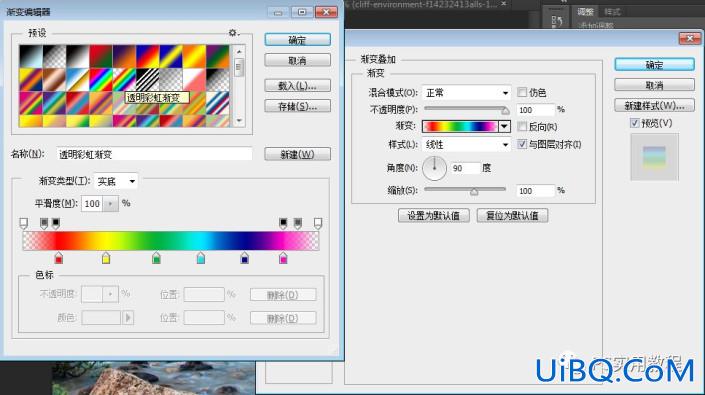The width and height of the screenshot is (705, 395).
Task: Enable the 仿色 dither checkbox
Action: coord(522,93)
